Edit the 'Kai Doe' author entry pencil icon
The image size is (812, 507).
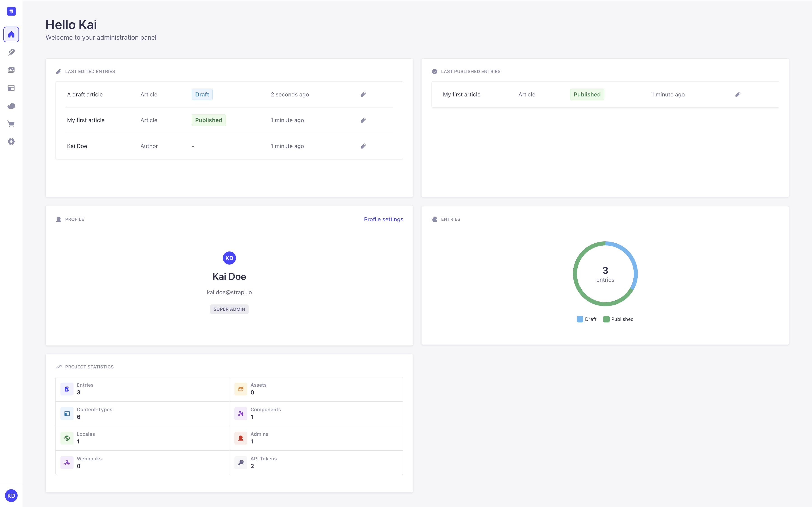(363, 146)
